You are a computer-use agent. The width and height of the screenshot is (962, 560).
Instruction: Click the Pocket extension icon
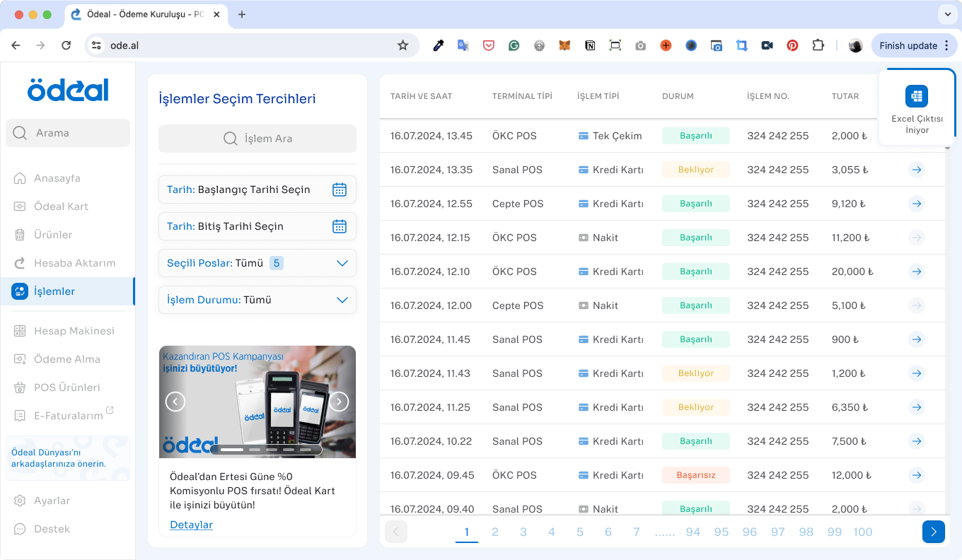[x=488, y=45]
